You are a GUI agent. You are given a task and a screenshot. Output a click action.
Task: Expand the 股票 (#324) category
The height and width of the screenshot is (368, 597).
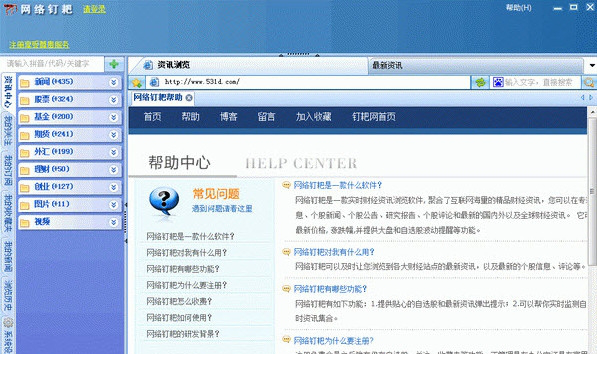coord(113,100)
